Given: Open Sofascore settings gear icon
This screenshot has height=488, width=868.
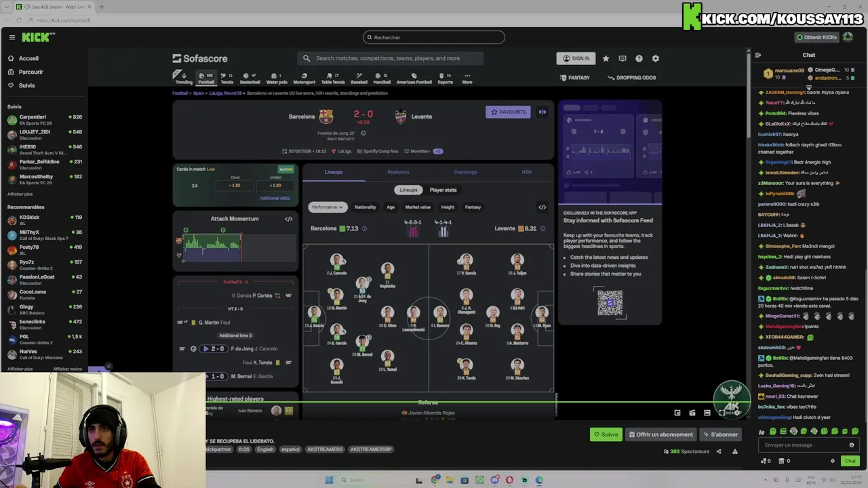Looking at the screenshot, I should pos(655,58).
